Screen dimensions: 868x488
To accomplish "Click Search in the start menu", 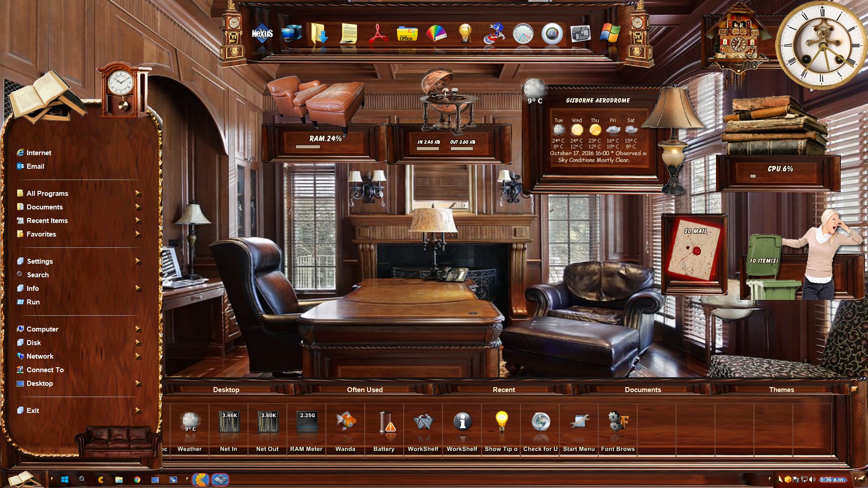I will pos(38,275).
